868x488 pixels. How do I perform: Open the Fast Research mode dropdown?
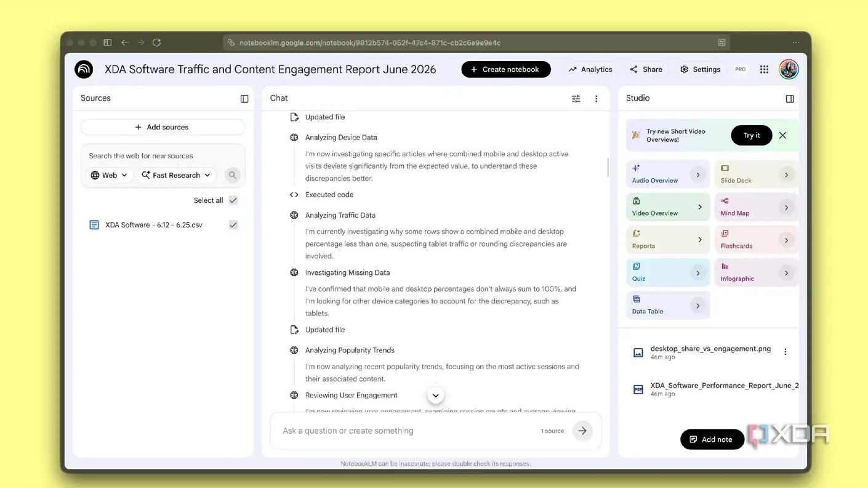pos(176,175)
